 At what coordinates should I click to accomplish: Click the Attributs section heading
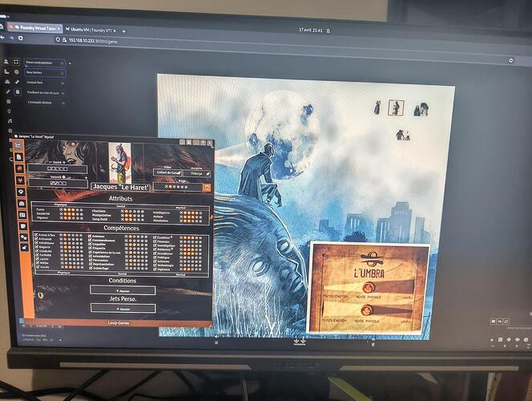[x=120, y=198]
